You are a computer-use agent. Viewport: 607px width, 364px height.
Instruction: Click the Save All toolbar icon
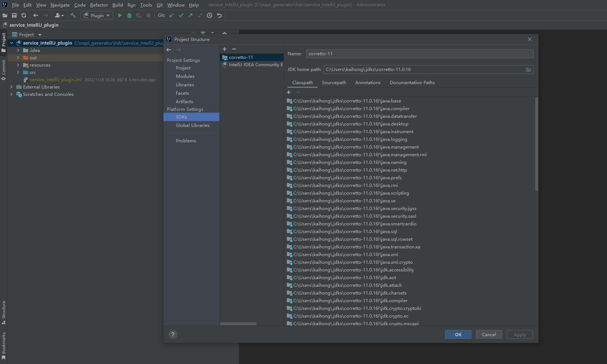click(x=14, y=15)
